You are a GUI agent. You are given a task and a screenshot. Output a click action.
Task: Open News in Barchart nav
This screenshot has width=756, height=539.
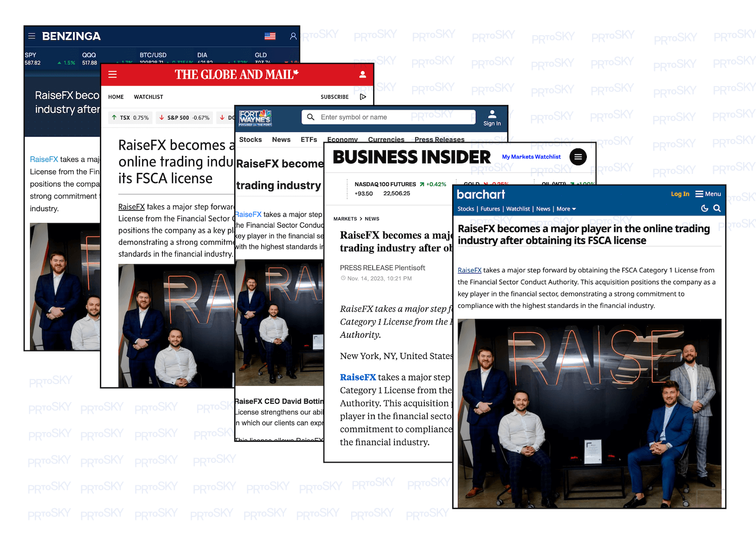click(543, 209)
